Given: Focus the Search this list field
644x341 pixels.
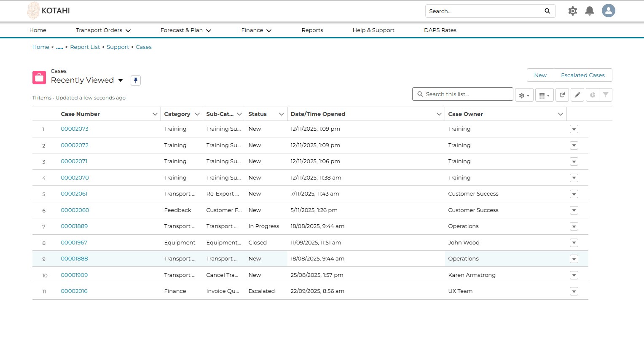Looking at the screenshot, I should (463, 94).
